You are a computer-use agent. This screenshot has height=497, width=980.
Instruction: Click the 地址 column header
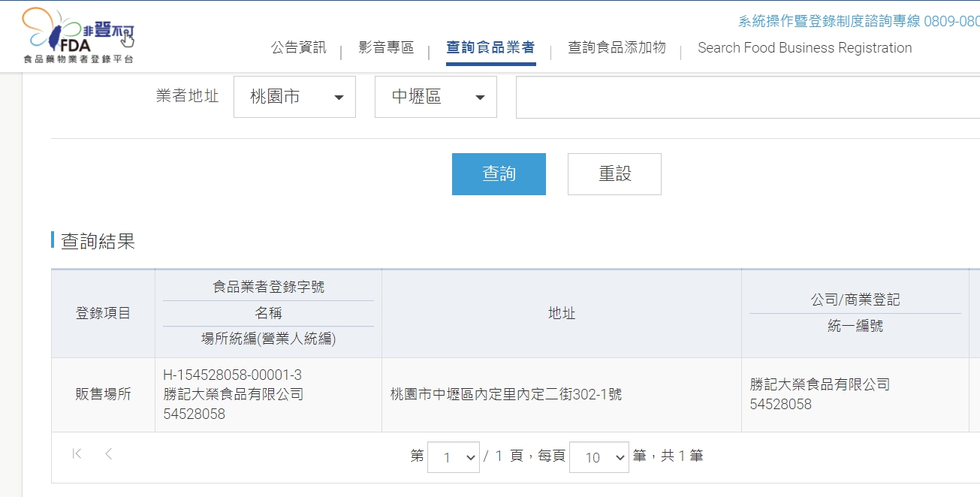pos(562,313)
